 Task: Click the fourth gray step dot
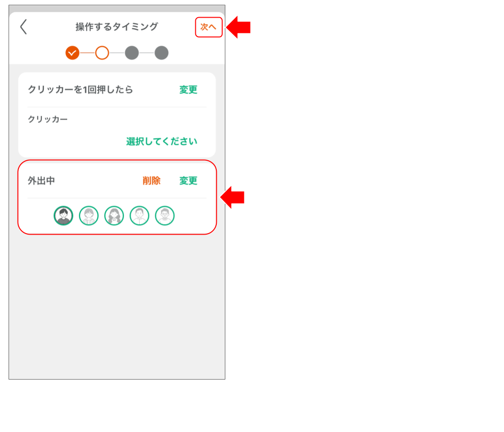[161, 52]
